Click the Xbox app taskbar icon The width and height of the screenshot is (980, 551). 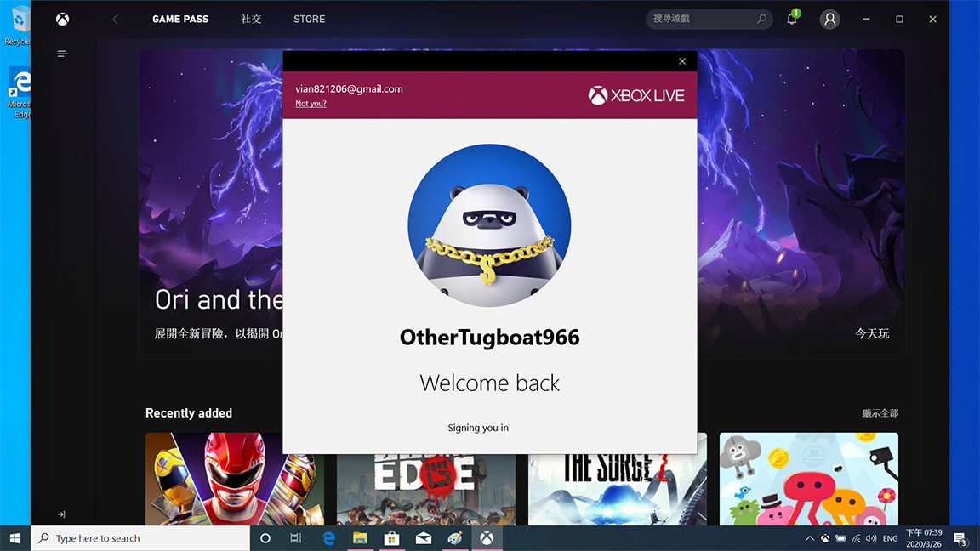pos(487,538)
